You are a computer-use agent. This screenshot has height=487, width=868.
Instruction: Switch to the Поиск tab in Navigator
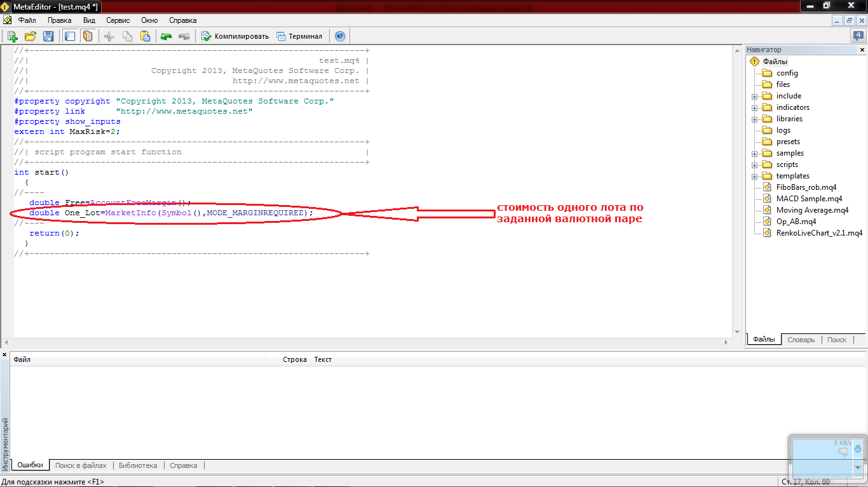837,340
